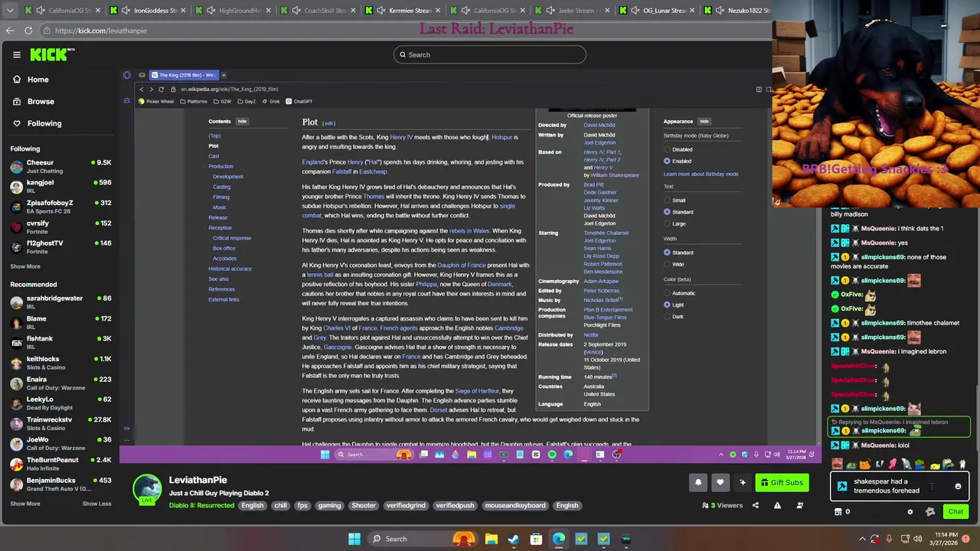This screenshot has width=980, height=551.
Task: Click the share stream icon
Action: click(755, 505)
